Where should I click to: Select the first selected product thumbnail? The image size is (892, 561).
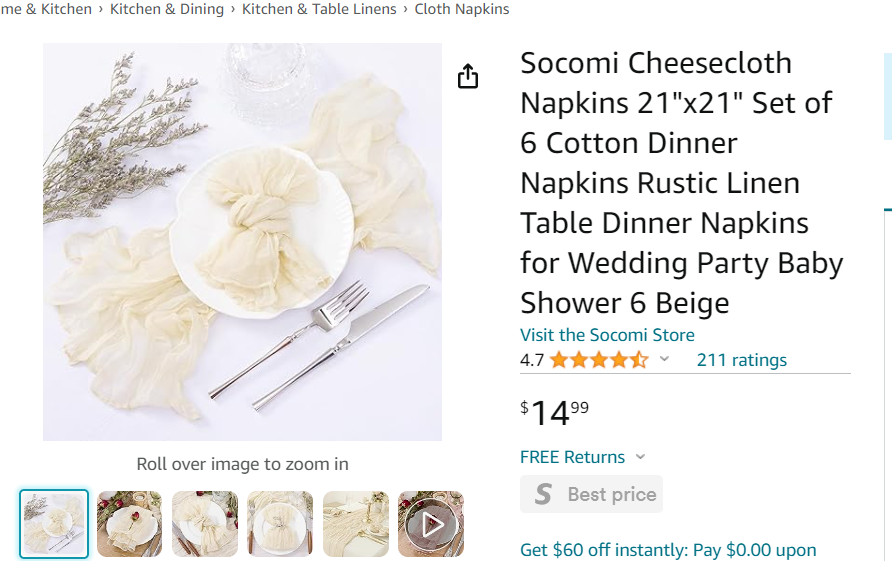54,524
